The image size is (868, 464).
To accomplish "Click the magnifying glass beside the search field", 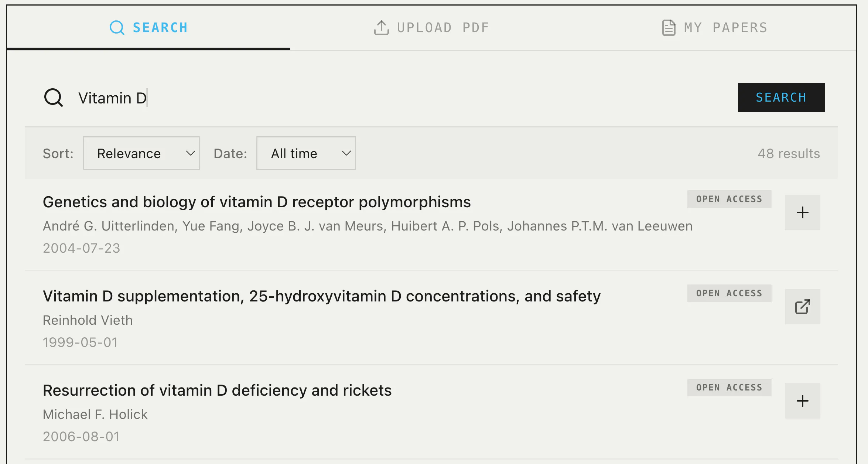I will click(x=54, y=98).
